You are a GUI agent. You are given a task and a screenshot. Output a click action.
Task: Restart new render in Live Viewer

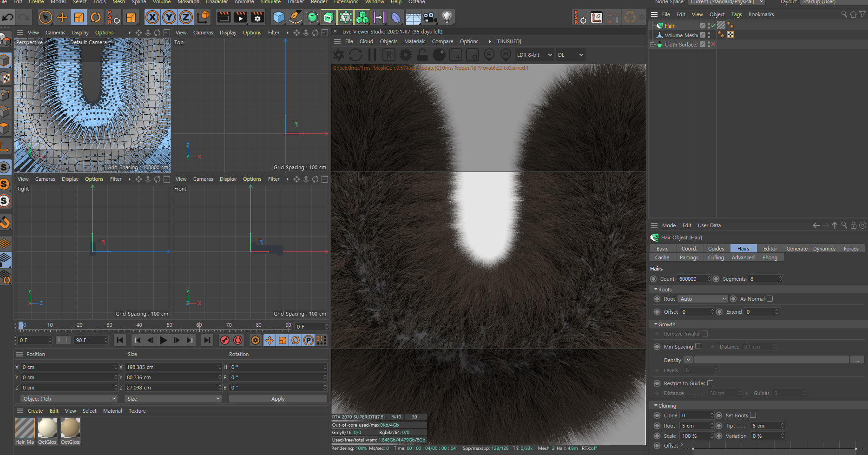[x=355, y=55]
